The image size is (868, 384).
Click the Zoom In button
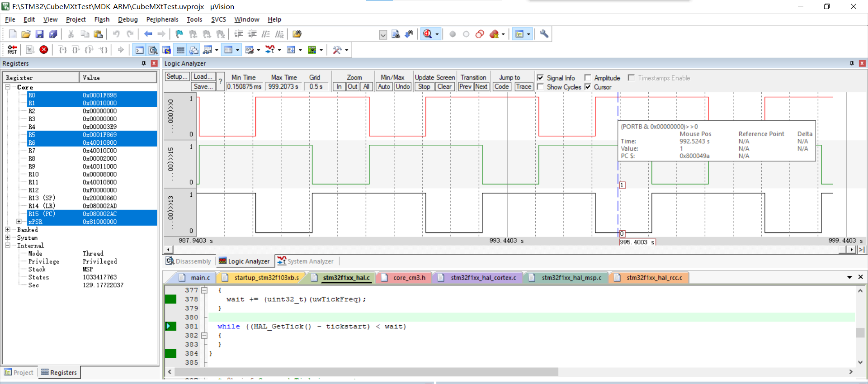(x=339, y=87)
